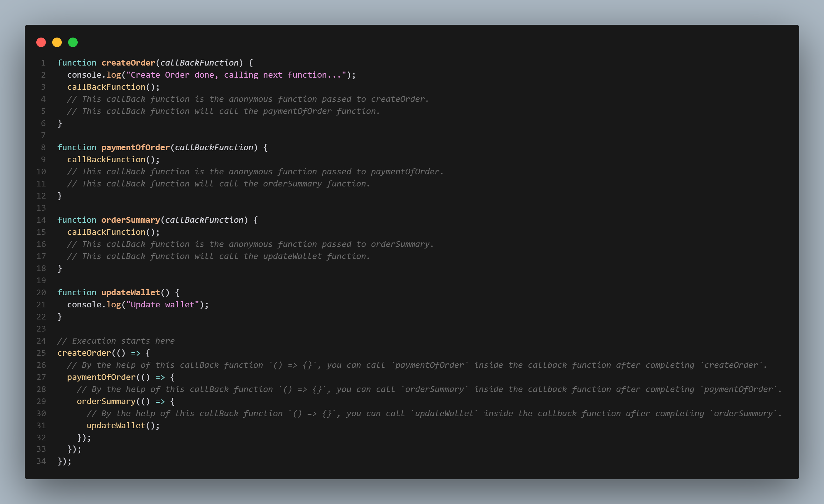The image size is (824, 504).
Task: Click the yellow minimize window dot
Action: pos(57,42)
